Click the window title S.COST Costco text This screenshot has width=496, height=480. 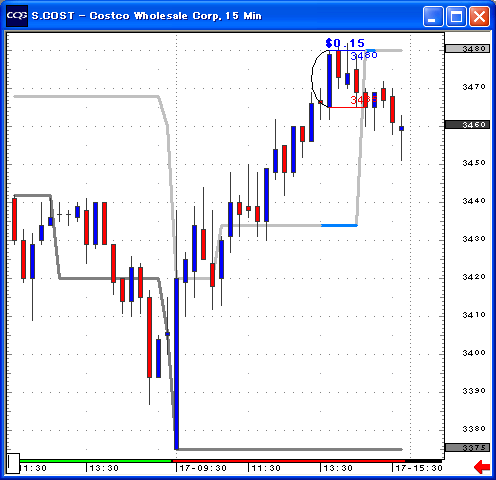pos(147,16)
